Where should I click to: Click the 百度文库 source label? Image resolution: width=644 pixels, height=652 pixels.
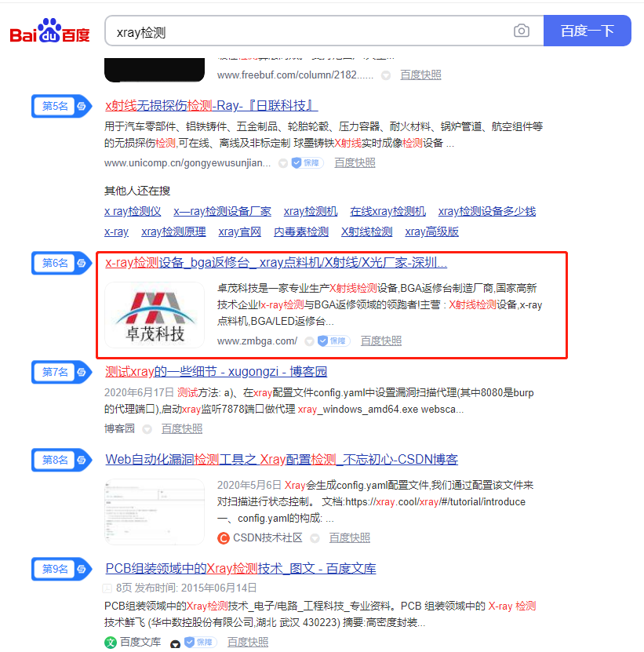[140, 642]
